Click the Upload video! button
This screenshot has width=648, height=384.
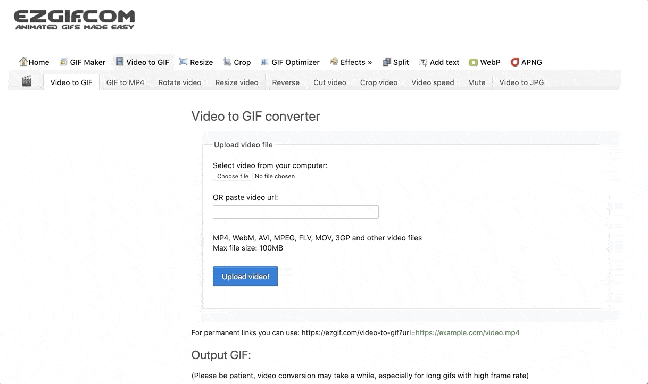(245, 276)
